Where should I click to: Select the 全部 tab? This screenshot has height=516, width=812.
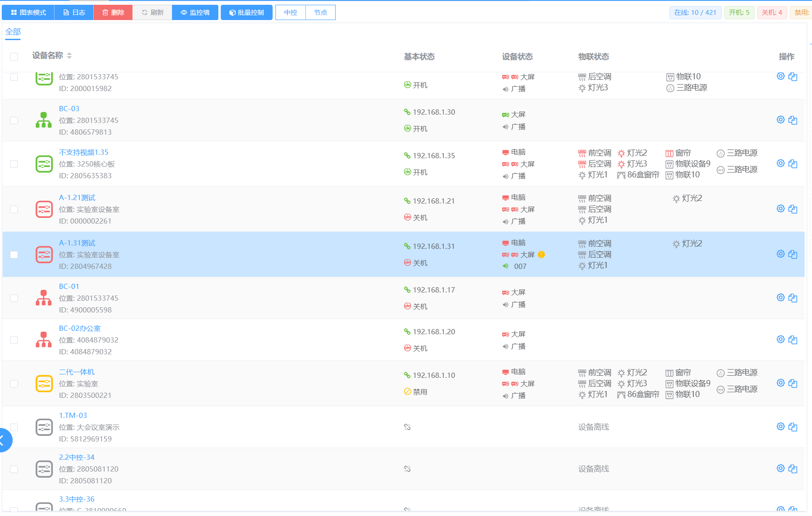(x=13, y=32)
